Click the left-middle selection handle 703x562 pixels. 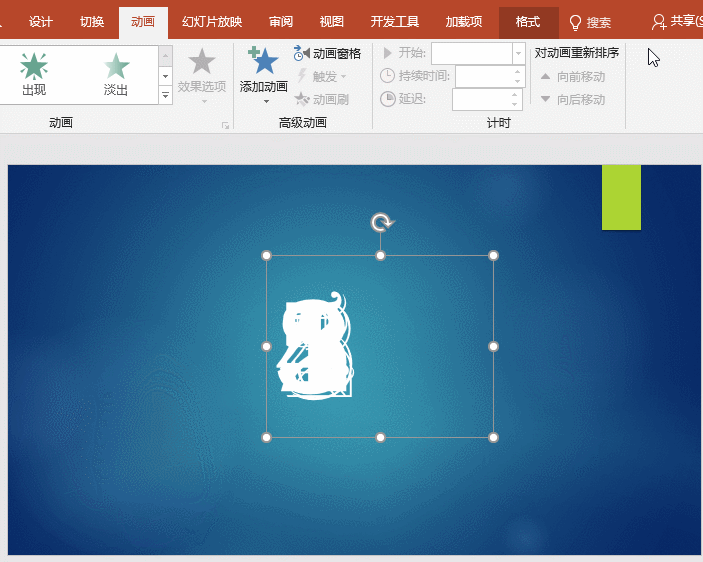(266, 346)
